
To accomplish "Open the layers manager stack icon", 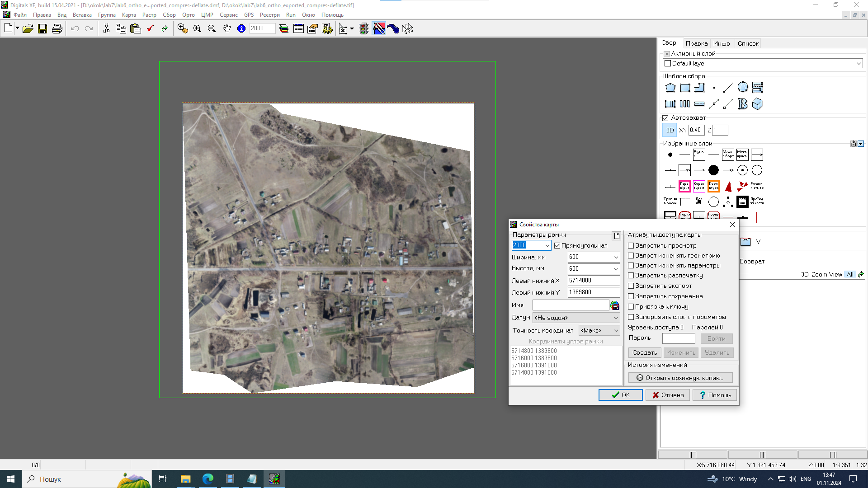I will pos(284,29).
